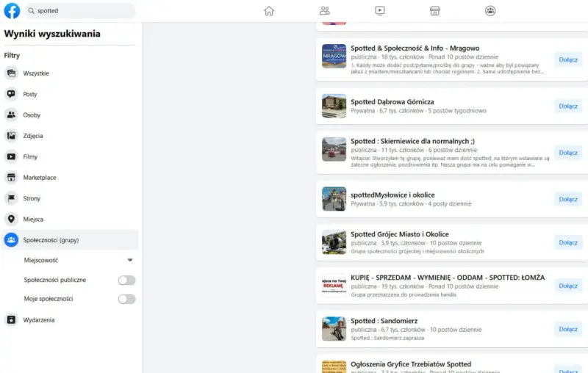
Task: Click the Facebook logo icon
Action: point(12,10)
